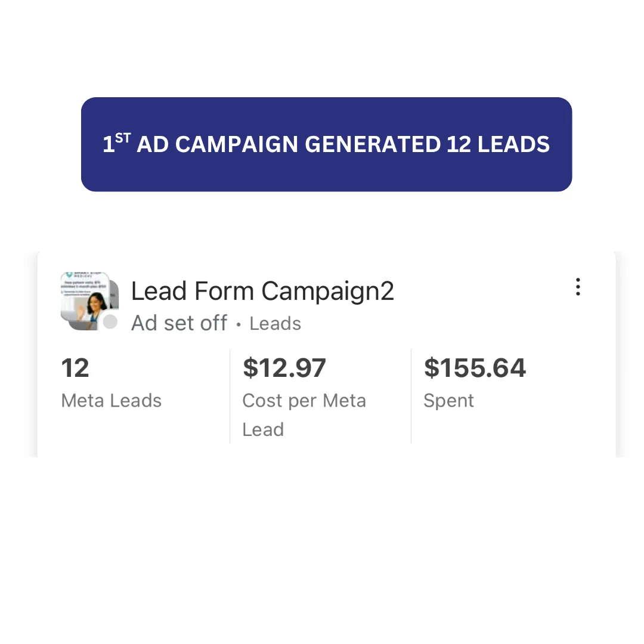The width and height of the screenshot is (644, 644).
Task: Open the Lead Form Campaign2 title
Action: click(x=262, y=291)
